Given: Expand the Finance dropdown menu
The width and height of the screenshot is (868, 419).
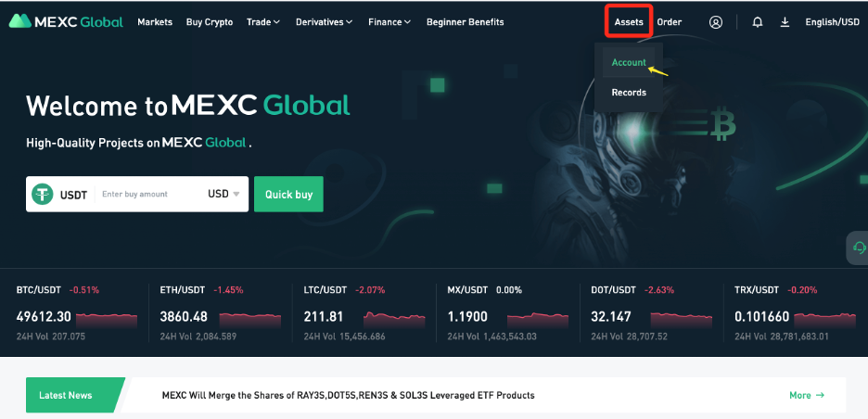Looking at the screenshot, I should pos(389,22).
